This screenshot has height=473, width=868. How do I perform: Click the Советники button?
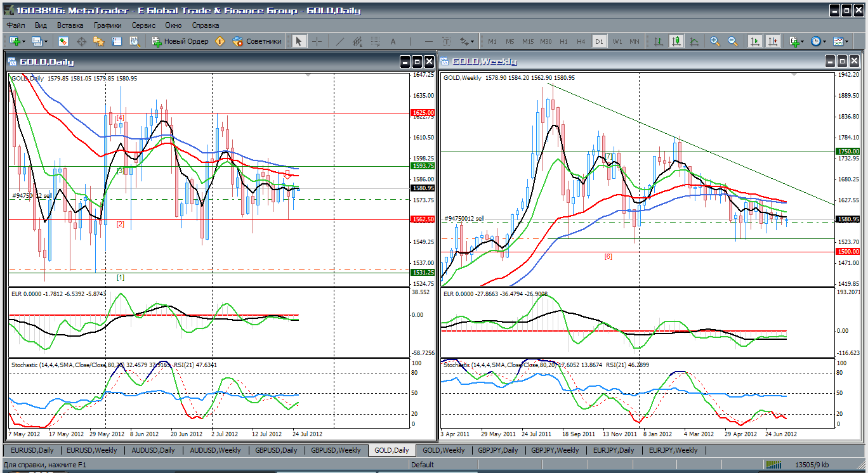point(257,41)
